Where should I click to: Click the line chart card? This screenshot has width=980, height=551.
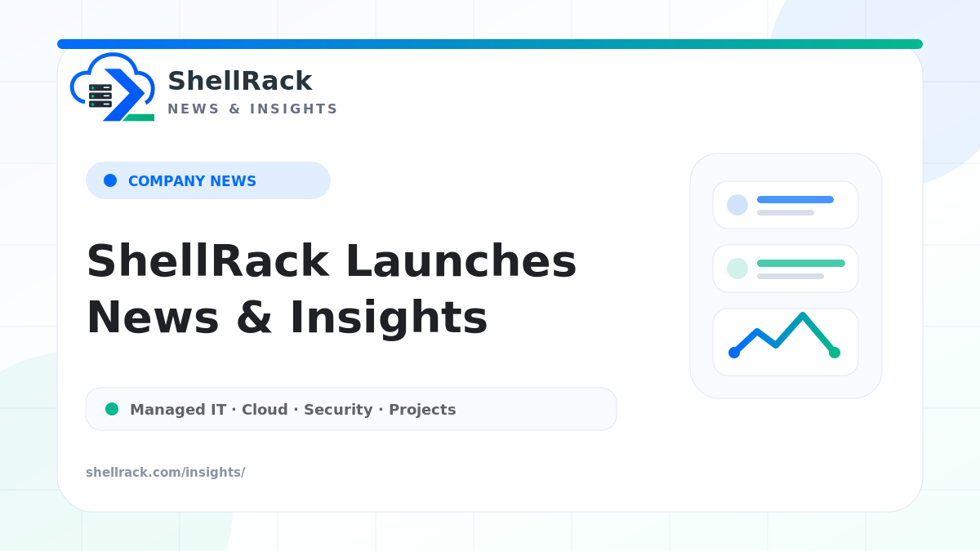coord(786,342)
